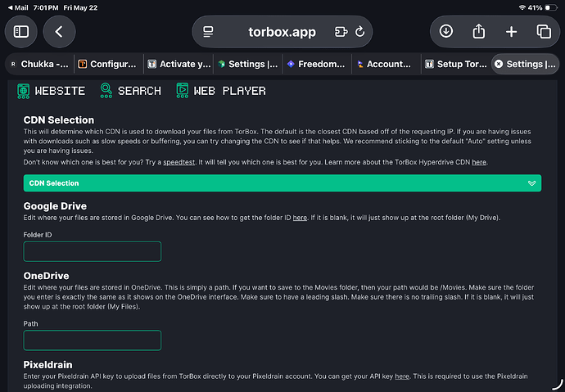Focus the Google Drive Folder ID field
Screen dimensions: 565x392
(x=93, y=251)
